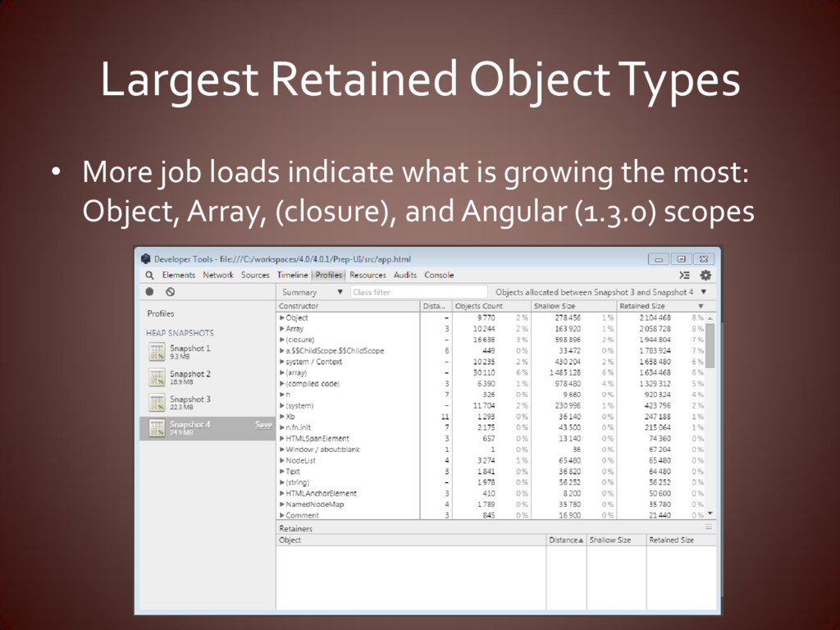This screenshot has width=840, height=630.
Task: Expand the (closure) constructor row
Action: pos(282,340)
